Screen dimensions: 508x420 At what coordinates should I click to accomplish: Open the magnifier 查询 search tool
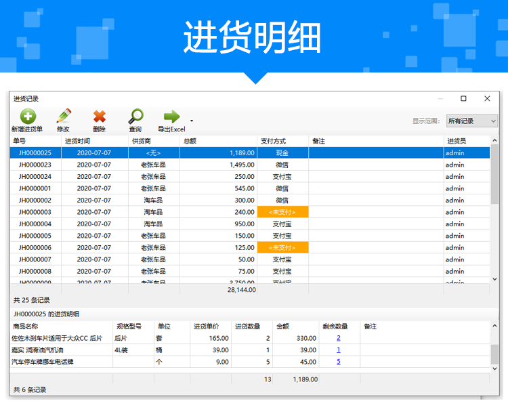click(135, 117)
